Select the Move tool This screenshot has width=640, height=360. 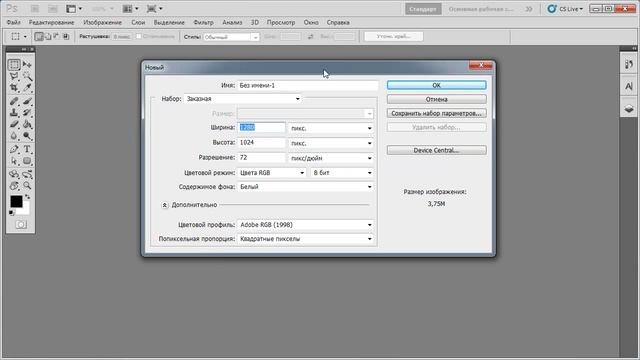coord(27,64)
